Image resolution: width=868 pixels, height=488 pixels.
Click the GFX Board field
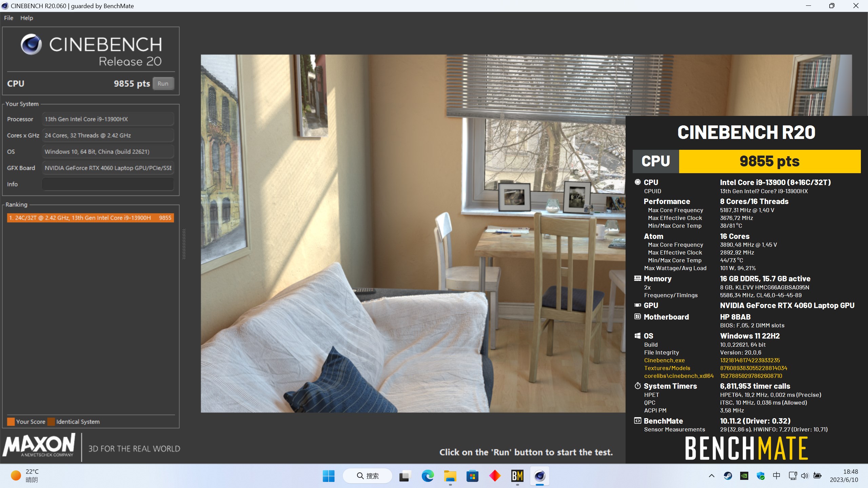(108, 168)
